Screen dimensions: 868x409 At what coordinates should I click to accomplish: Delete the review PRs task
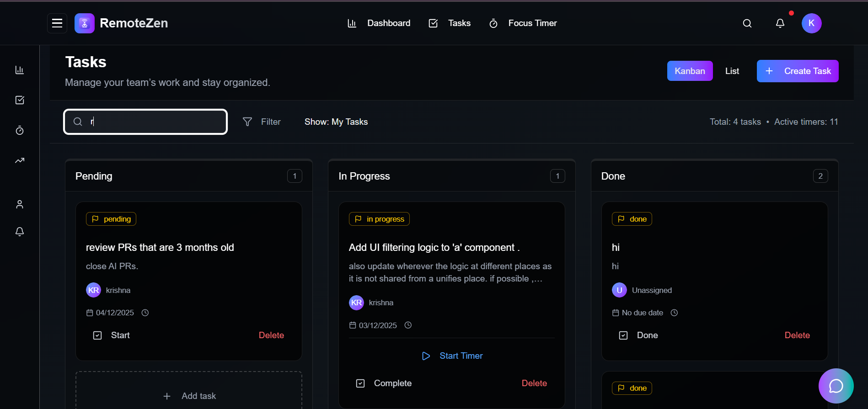coord(272,335)
